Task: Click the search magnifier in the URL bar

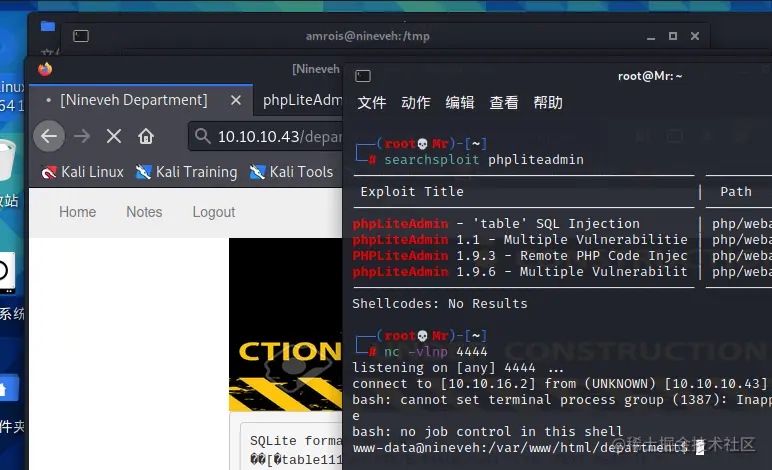Action: coord(202,136)
